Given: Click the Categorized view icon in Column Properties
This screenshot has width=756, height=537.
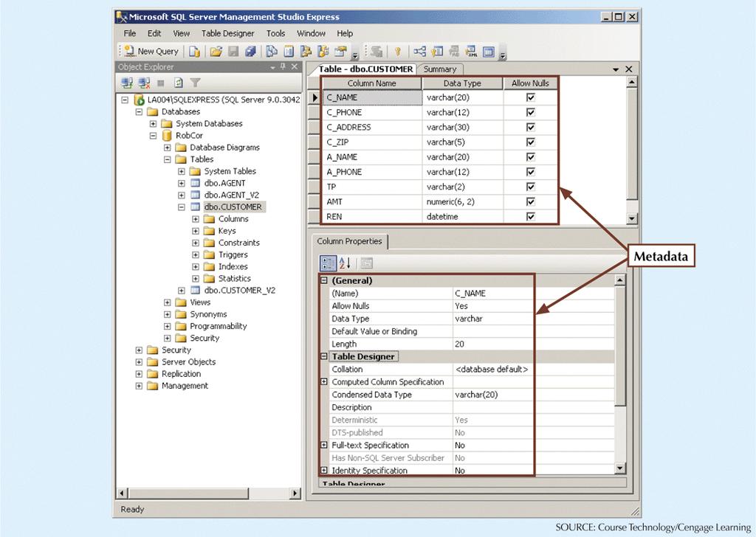Looking at the screenshot, I should (x=329, y=263).
